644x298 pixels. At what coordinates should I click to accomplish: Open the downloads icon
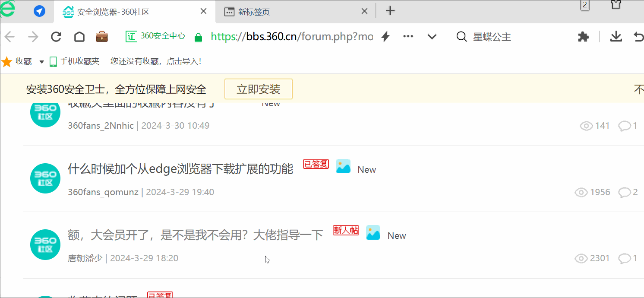616,37
